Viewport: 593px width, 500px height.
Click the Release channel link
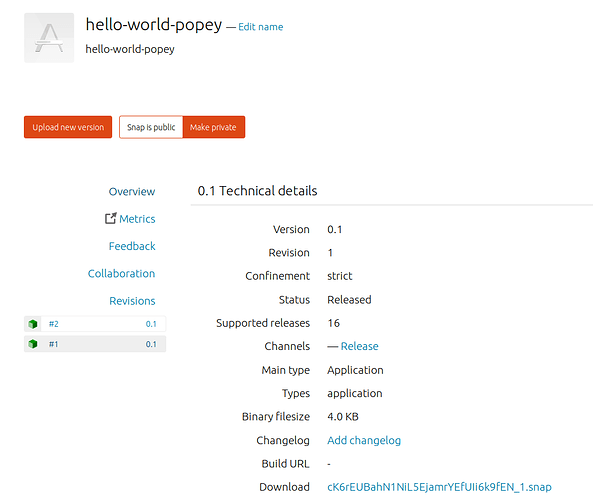click(359, 346)
